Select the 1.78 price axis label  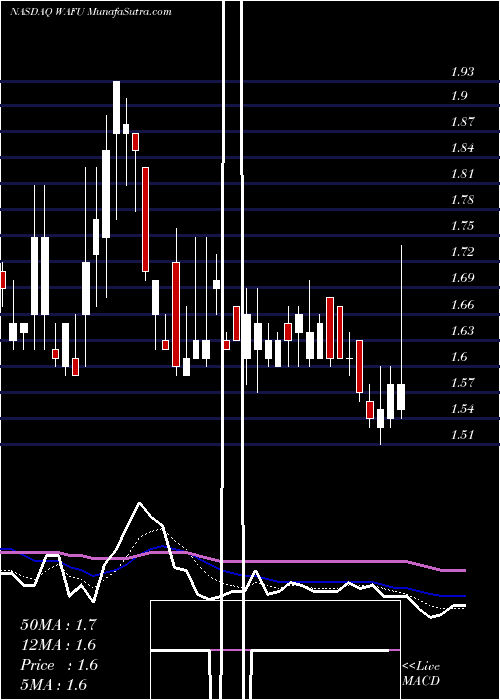tap(462, 200)
